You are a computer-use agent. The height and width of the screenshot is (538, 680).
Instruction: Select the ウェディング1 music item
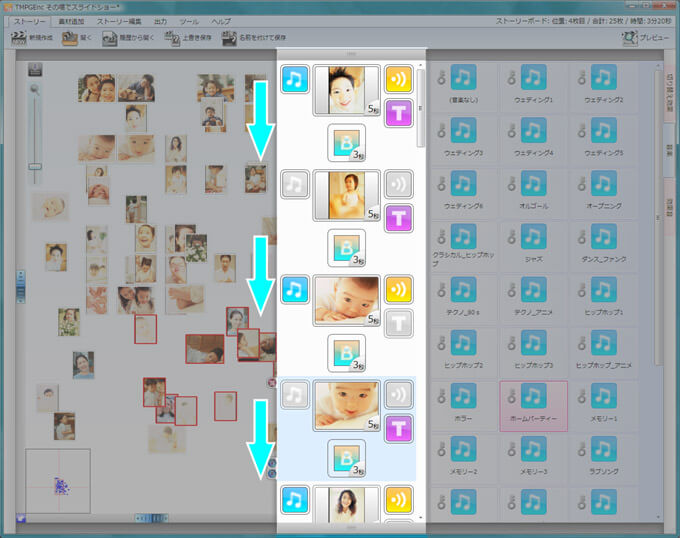[x=532, y=78]
